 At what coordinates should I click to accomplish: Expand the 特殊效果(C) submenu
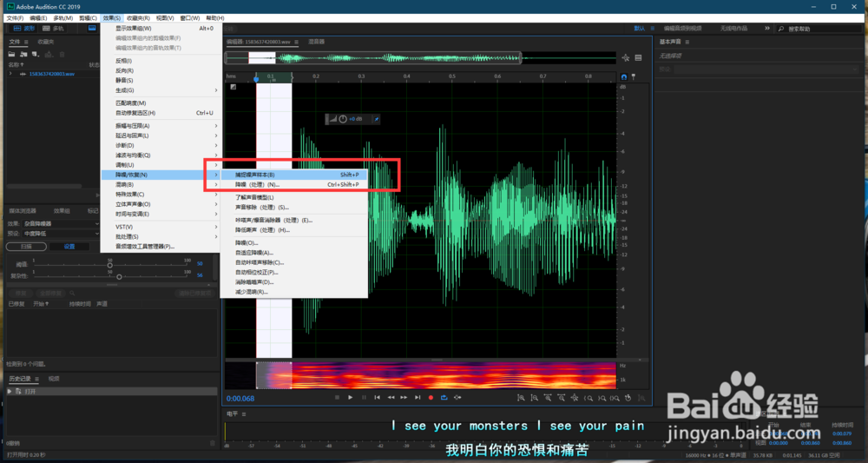(x=161, y=195)
